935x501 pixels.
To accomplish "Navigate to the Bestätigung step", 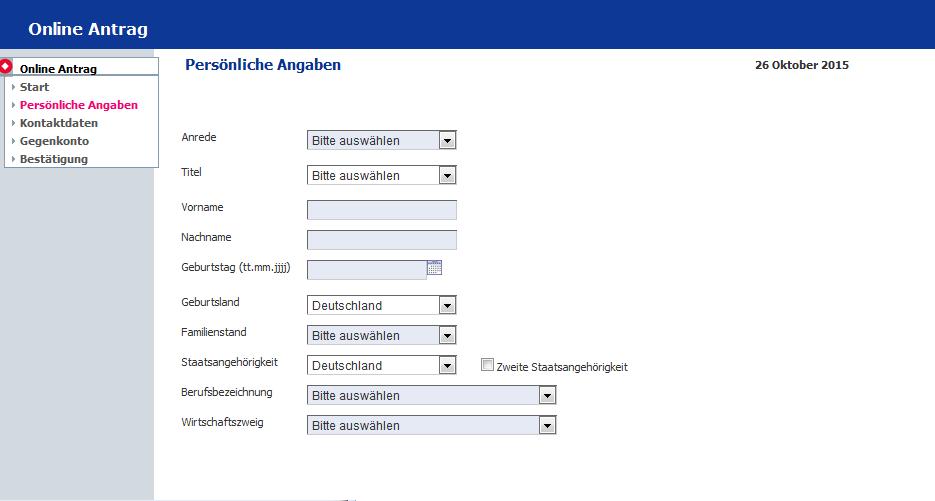I will [x=54, y=159].
